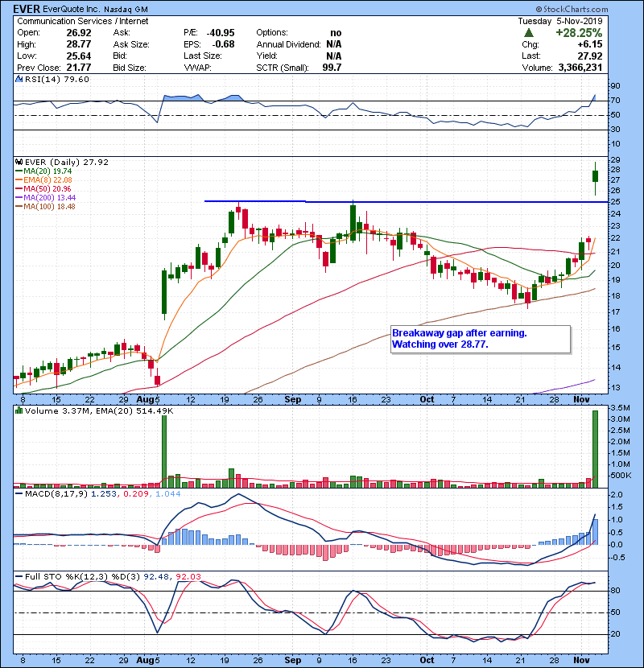Select the MA(100) 18.48 legend entry
The image size is (644, 668).
46,207
